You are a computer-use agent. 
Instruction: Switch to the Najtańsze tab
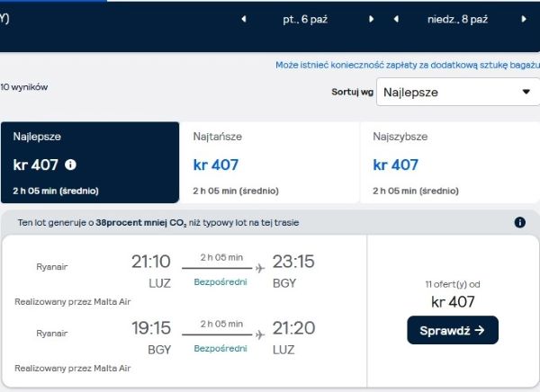coord(270,163)
